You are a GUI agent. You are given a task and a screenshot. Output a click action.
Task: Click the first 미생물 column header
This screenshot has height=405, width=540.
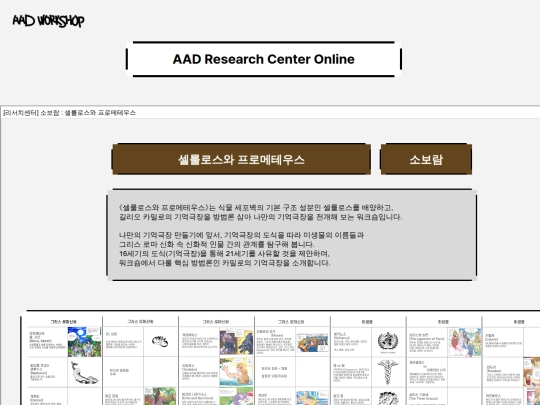coord(367,322)
